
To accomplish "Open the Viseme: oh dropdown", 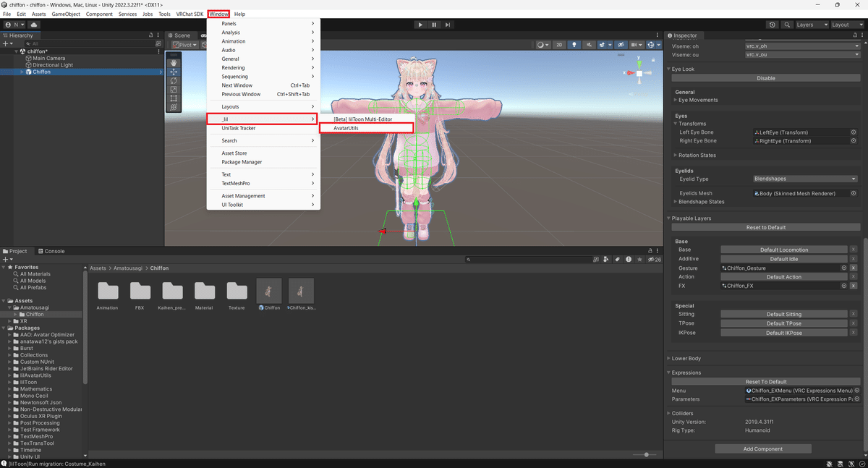I will pos(801,46).
